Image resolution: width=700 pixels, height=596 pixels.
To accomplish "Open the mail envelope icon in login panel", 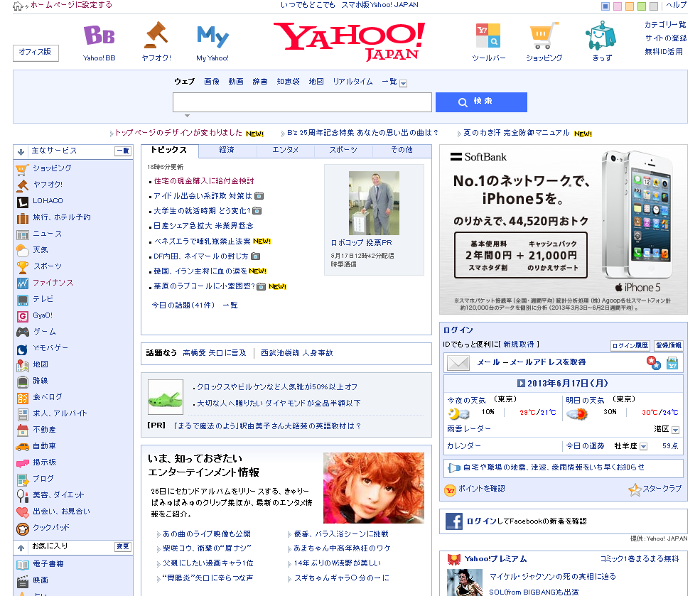I will click(457, 364).
